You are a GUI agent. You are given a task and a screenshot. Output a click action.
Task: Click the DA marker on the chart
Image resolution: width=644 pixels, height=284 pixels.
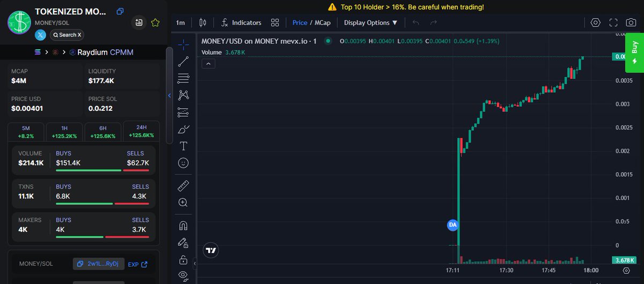pyautogui.click(x=452, y=225)
